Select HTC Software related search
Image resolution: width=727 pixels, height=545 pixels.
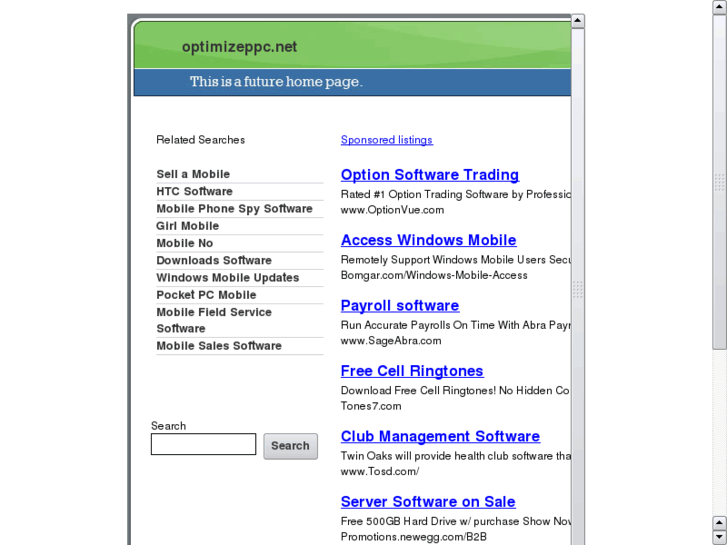194,191
